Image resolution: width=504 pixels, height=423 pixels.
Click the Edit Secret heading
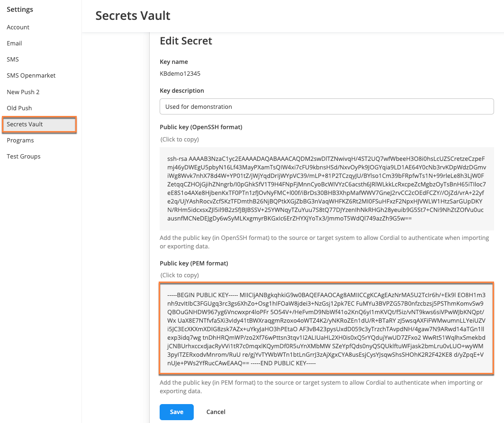pos(186,41)
